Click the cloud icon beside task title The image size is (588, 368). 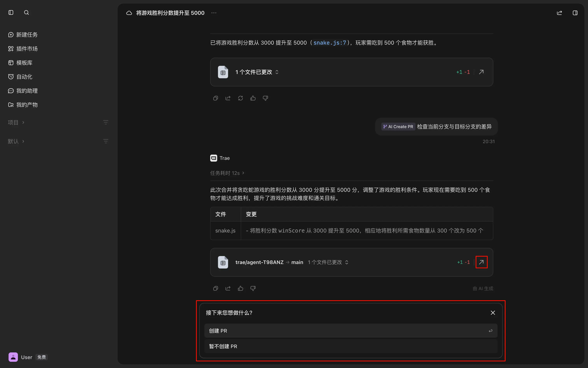129,13
